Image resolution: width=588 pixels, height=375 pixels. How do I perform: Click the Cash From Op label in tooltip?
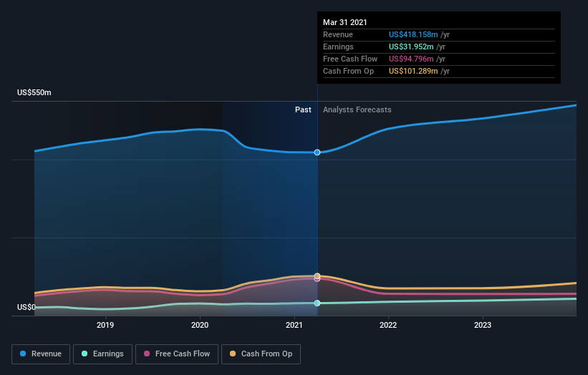(x=348, y=71)
